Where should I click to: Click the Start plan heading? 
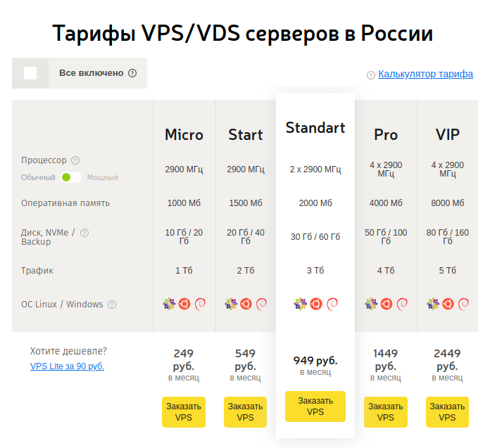pyautogui.click(x=246, y=134)
